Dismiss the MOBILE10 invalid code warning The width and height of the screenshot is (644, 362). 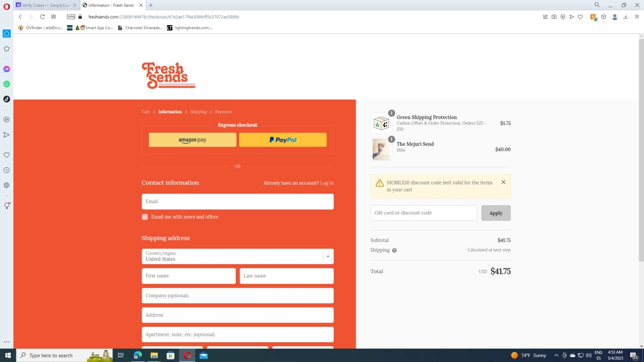point(503,182)
